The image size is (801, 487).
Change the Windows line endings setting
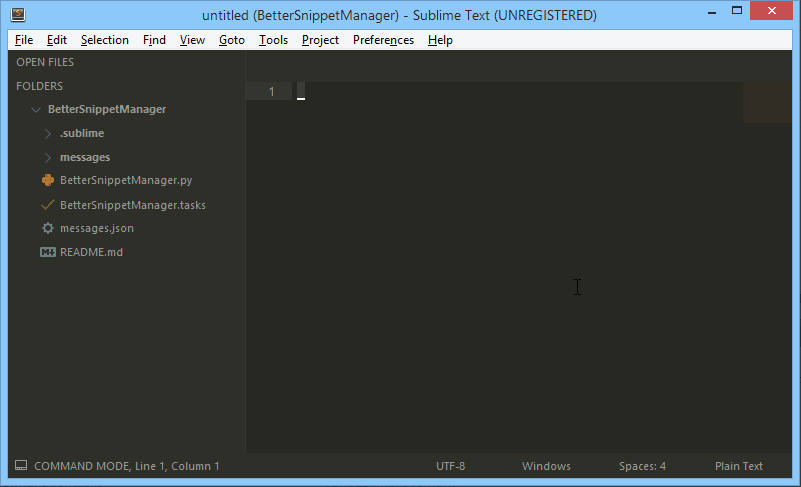[546, 466]
